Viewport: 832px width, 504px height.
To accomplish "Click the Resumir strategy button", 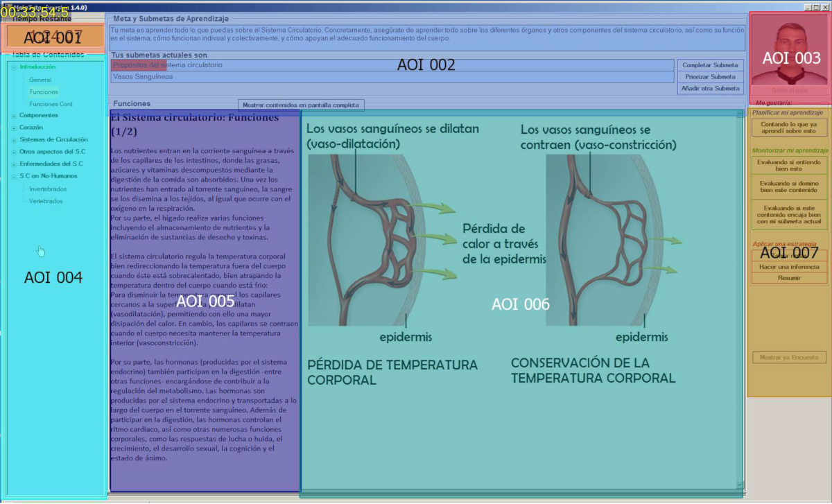I will point(789,278).
